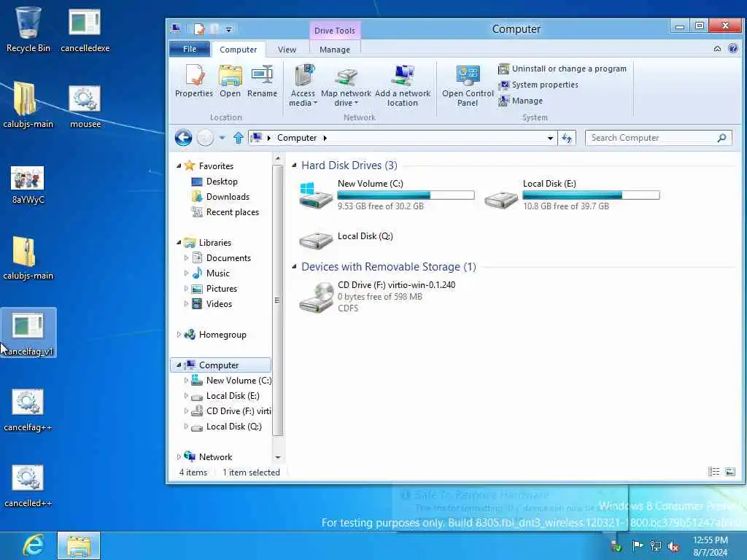Select Local Disk (E:) in the navigation tree

click(x=233, y=396)
